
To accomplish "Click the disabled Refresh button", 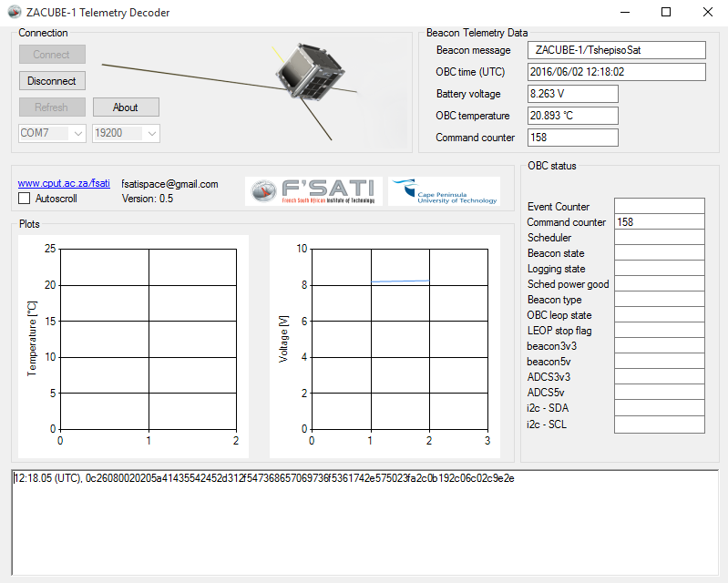I will [x=52, y=107].
